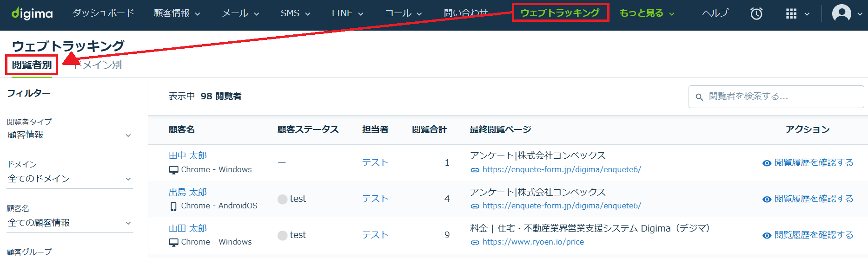This screenshot has height=258, width=868.
Task: View browsing history for 田中 太郎
Action: 814,162
